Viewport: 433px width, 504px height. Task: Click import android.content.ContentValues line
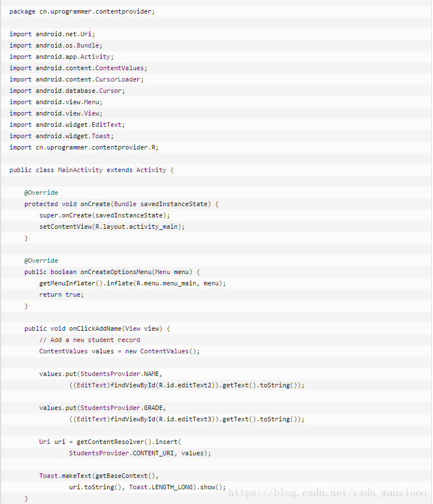click(78, 68)
